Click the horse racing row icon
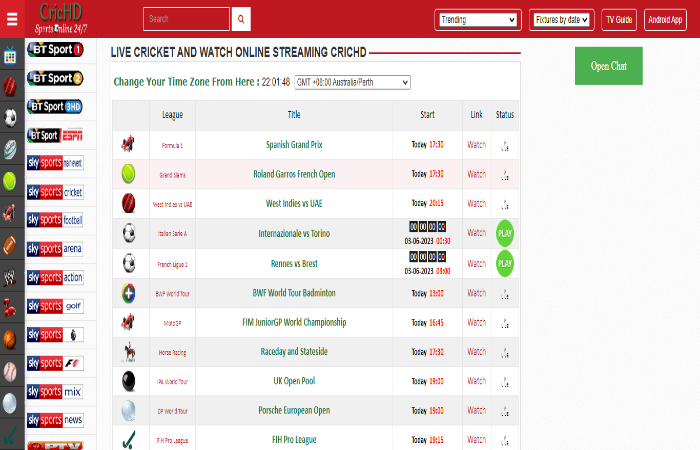The image size is (700, 450). pos(129,352)
